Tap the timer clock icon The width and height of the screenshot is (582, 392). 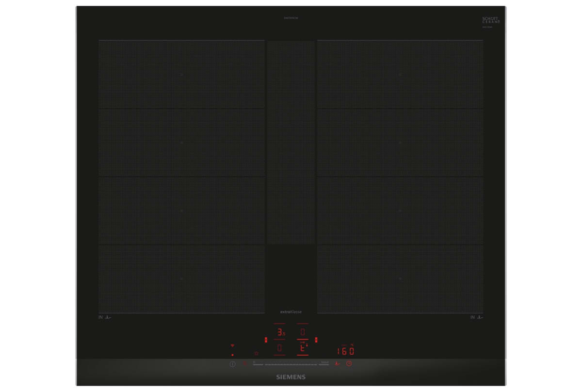coord(349,363)
